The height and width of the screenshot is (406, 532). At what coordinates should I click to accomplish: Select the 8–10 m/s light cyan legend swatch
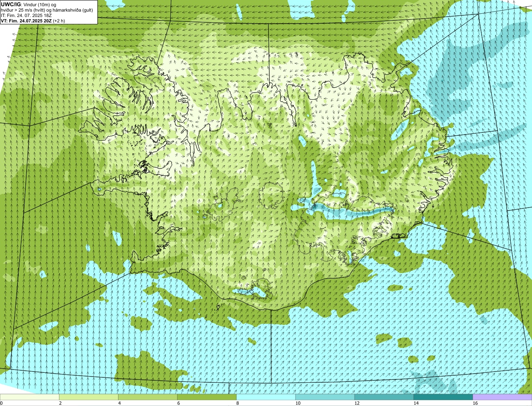(266, 397)
